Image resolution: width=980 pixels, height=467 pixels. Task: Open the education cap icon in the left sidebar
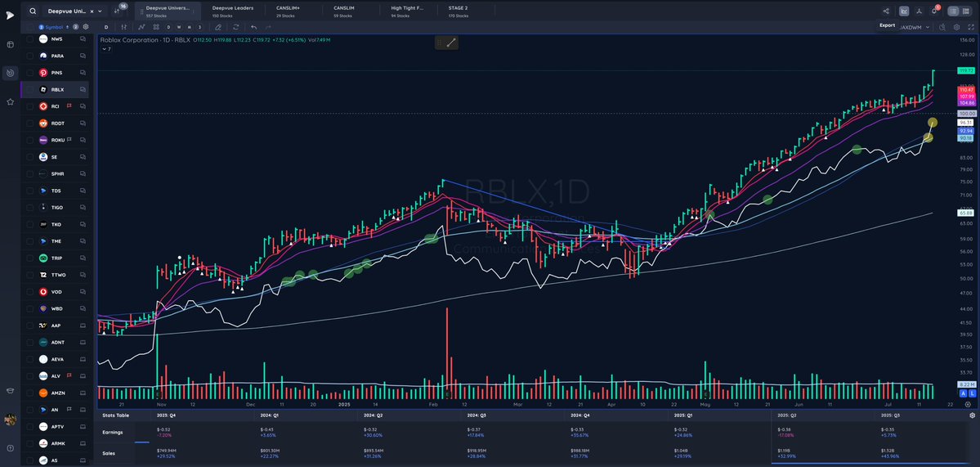click(x=10, y=391)
